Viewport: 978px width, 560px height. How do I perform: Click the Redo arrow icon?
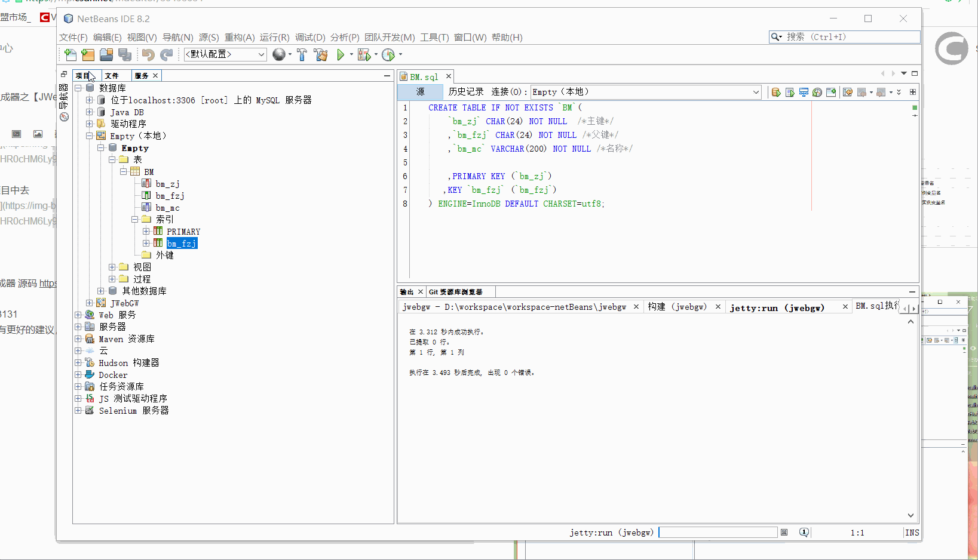(167, 55)
